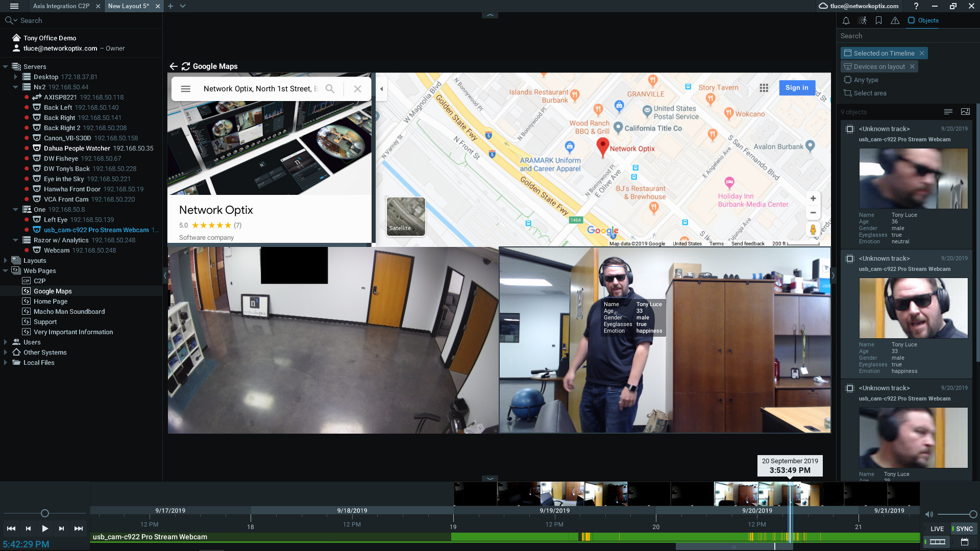This screenshot has width=980, height=551.
Task: Click the Google apps grid icon
Action: [x=764, y=88]
